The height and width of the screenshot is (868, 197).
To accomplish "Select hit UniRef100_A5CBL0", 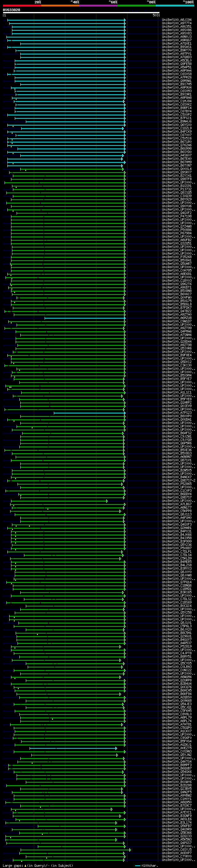I will 177,61.
